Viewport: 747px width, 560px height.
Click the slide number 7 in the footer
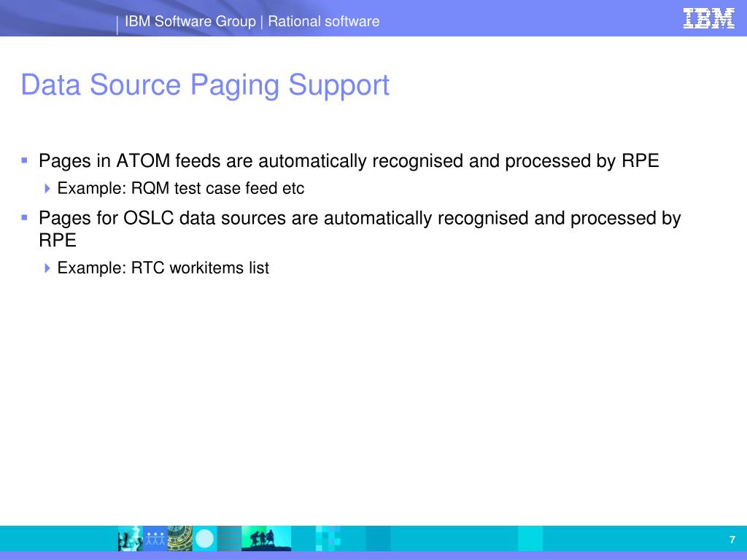pos(732,540)
